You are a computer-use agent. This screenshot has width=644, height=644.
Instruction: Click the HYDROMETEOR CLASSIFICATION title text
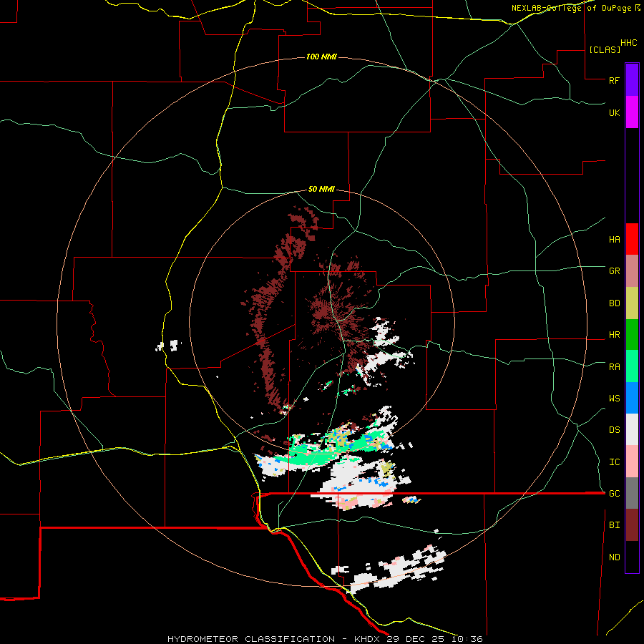(x=251, y=639)
